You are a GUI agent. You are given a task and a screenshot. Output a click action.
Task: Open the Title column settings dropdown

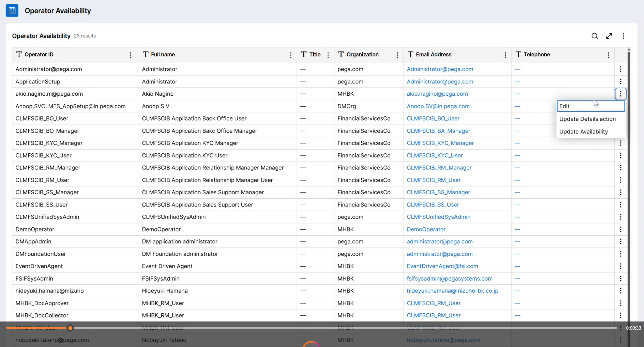click(x=328, y=55)
